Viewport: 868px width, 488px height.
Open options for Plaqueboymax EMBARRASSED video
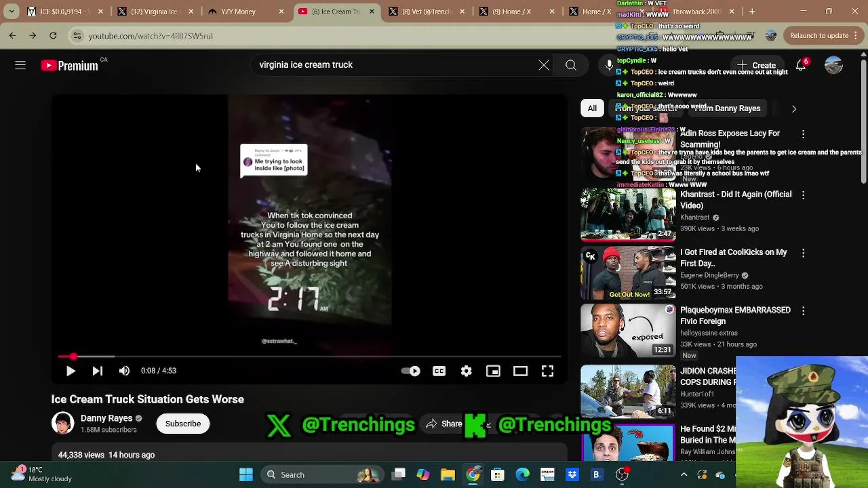coord(804,310)
